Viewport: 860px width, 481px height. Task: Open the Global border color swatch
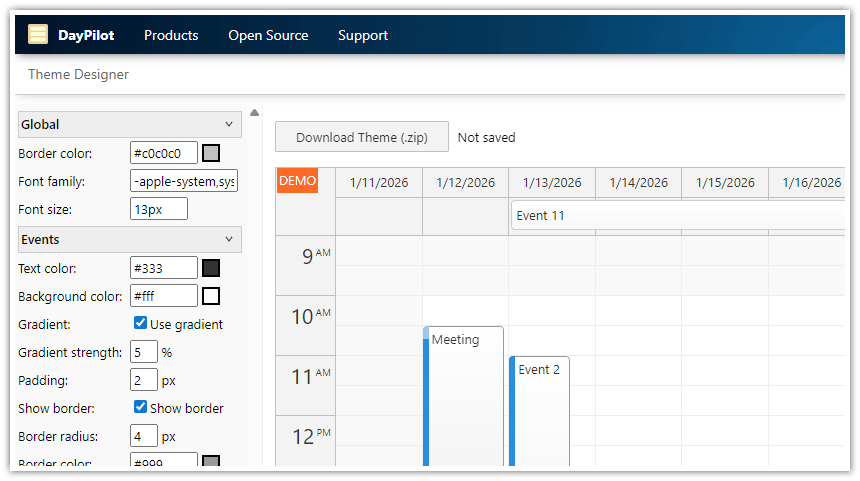211,154
